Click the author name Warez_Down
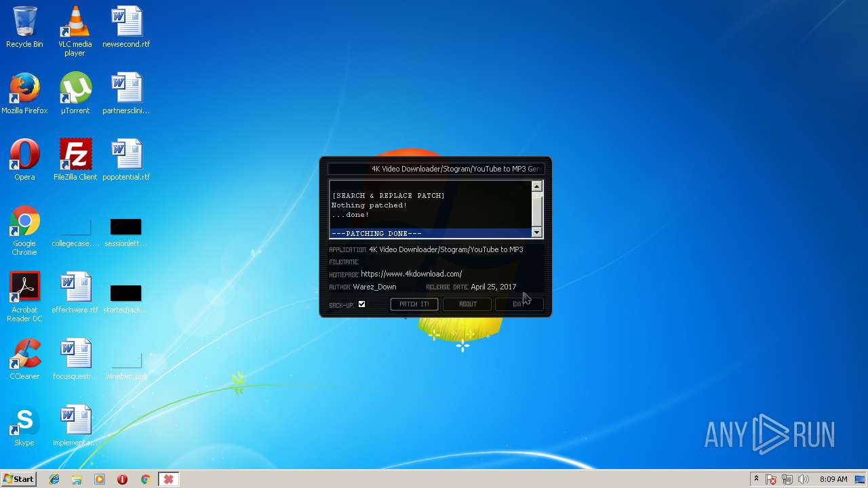This screenshot has height=488, width=868. (374, 287)
